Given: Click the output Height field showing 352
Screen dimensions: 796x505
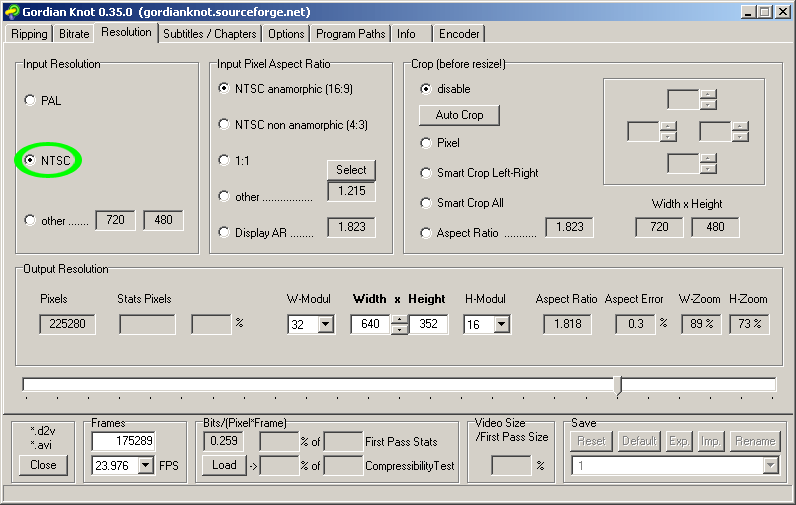Looking at the screenshot, I should coord(428,324).
